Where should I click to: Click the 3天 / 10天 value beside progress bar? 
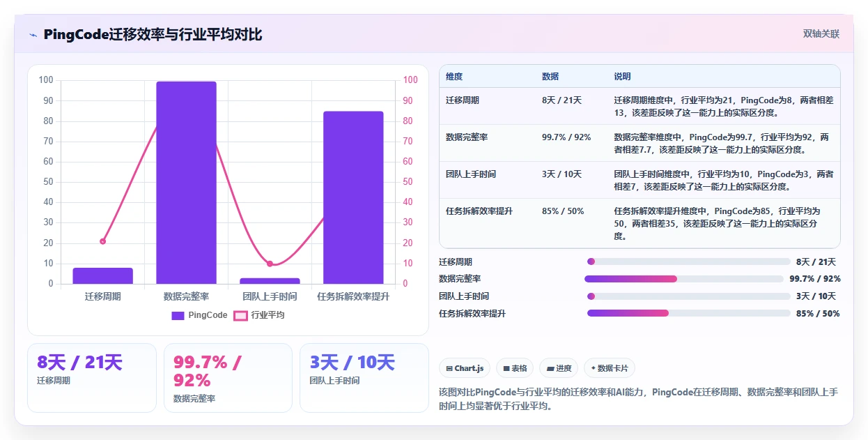816,296
